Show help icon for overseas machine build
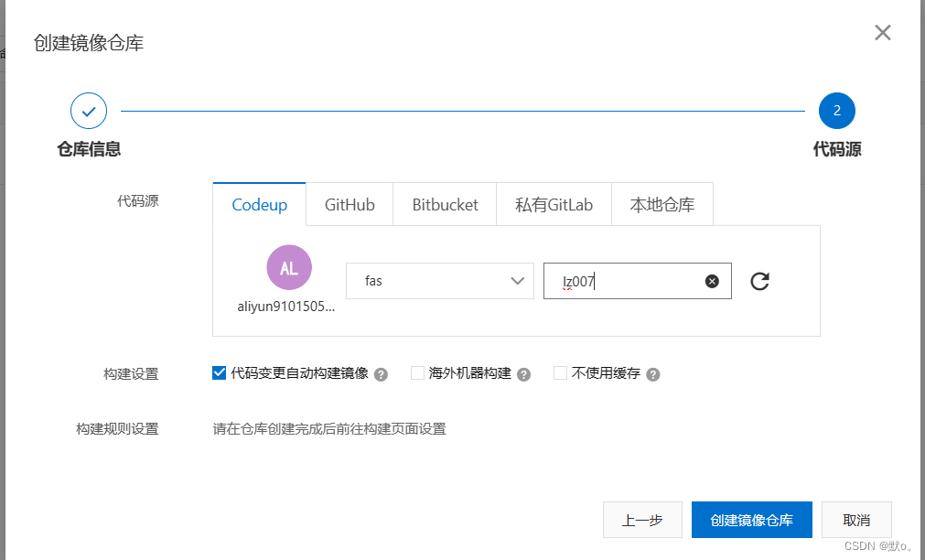Viewport: 925px width, 560px height. pos(524,374)
